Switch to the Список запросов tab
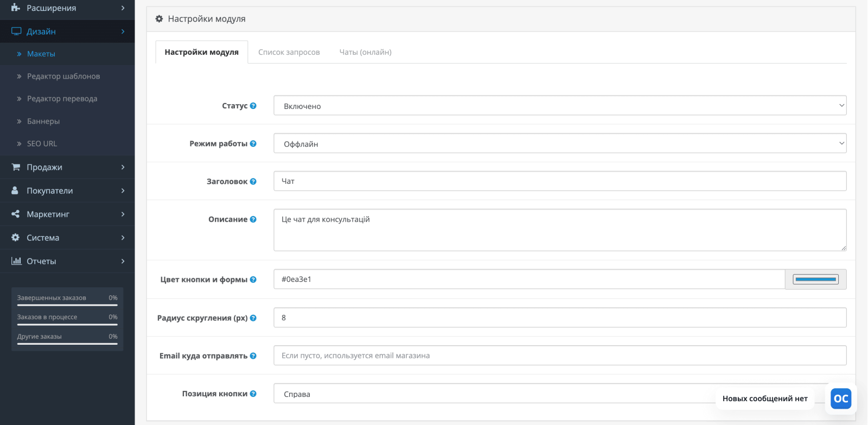This screenshot has width=868, height=425. 289,52
